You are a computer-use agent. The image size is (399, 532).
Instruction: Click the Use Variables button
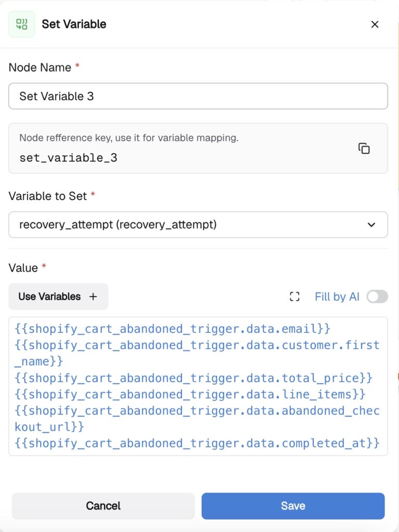point(58,297)
